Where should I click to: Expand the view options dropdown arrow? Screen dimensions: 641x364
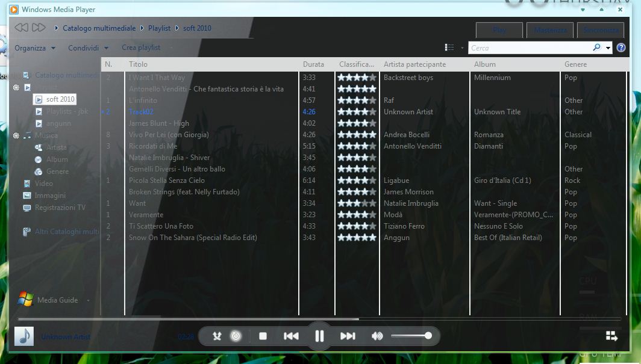pyautogui.click(x=462, y=48)
